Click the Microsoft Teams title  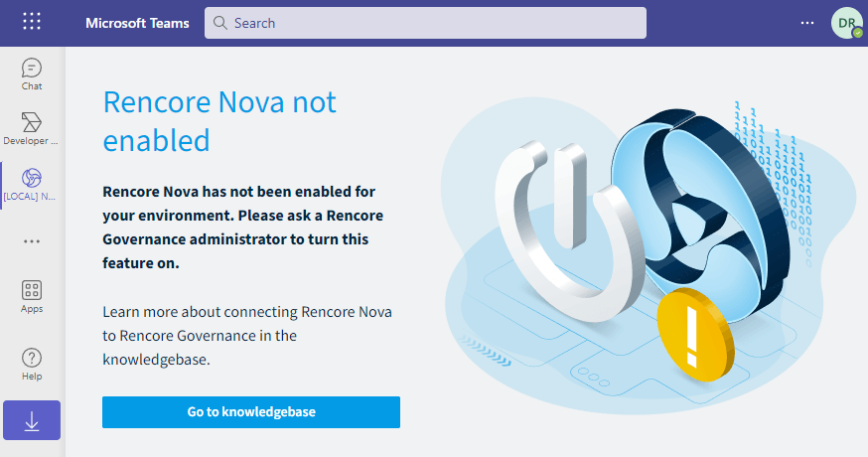137,23
